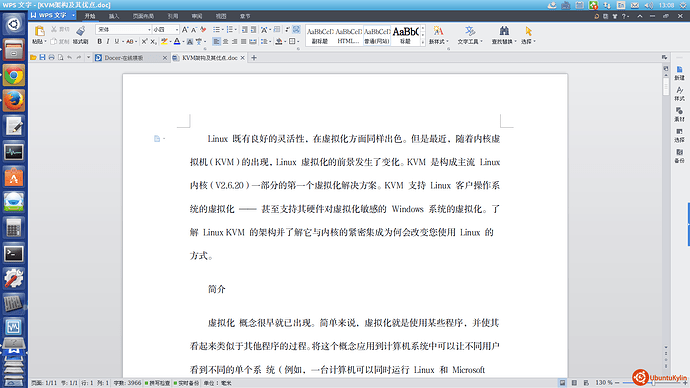The width and height of the screenshot is (690, 388).
Task: Click the zoom slider handle
Action: [x=653, y=383]
